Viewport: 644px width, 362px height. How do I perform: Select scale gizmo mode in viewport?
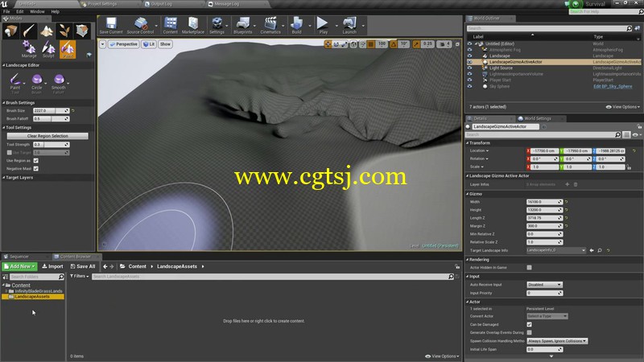point(345,44)
